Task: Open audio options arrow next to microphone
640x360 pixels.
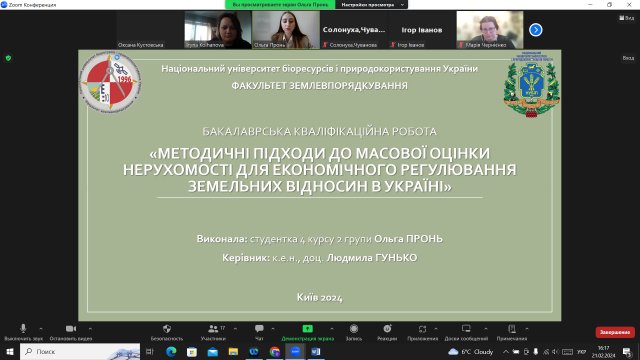Action: point(41,329)
